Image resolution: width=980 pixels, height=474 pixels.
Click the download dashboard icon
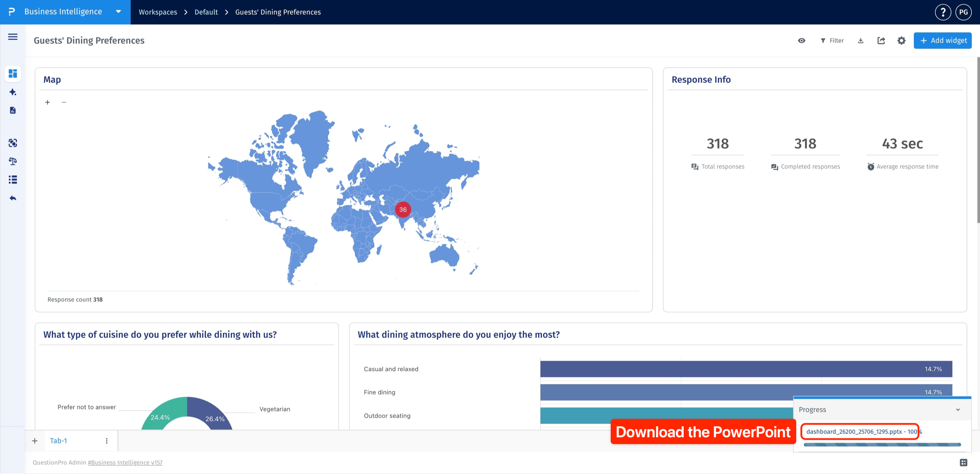pos(861,41)
